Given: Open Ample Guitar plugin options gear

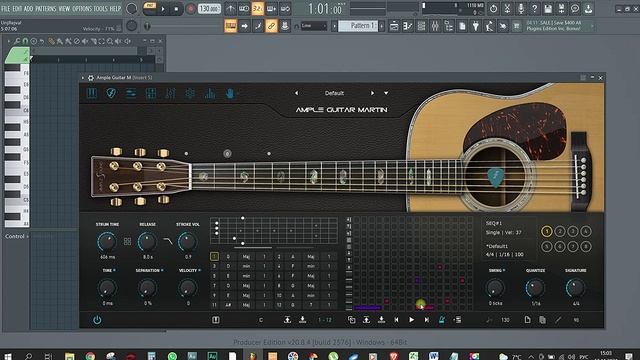Looking at the screenshot, I should [91, 78].
